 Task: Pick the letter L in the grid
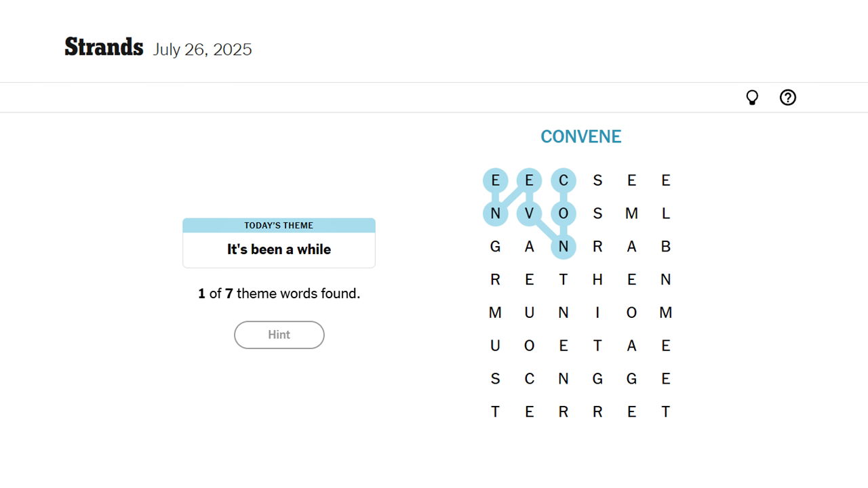coord(666,213)
